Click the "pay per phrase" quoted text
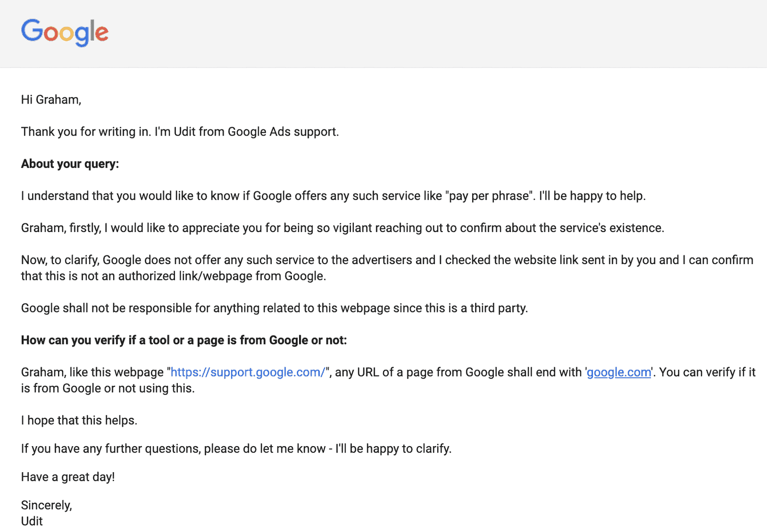This screenshot has width=767, height=532. [490, 196]
